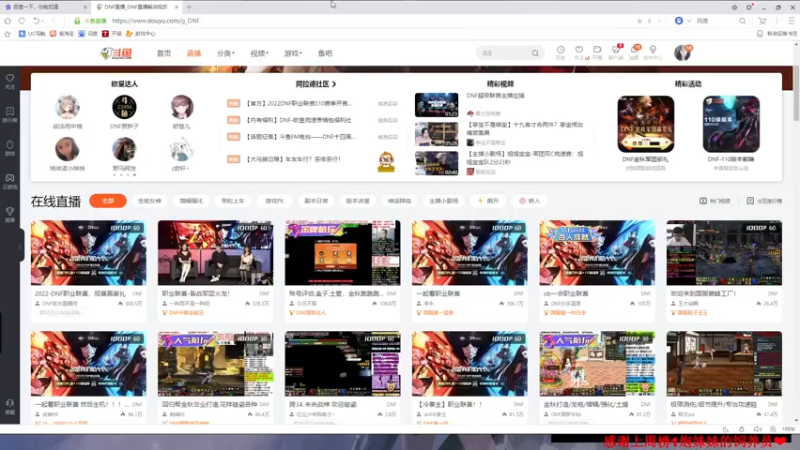Go to 首页 in the Douyu navigation
This screenshot has width=800, height=450.
pyautogui.click(x=164, y=53)
